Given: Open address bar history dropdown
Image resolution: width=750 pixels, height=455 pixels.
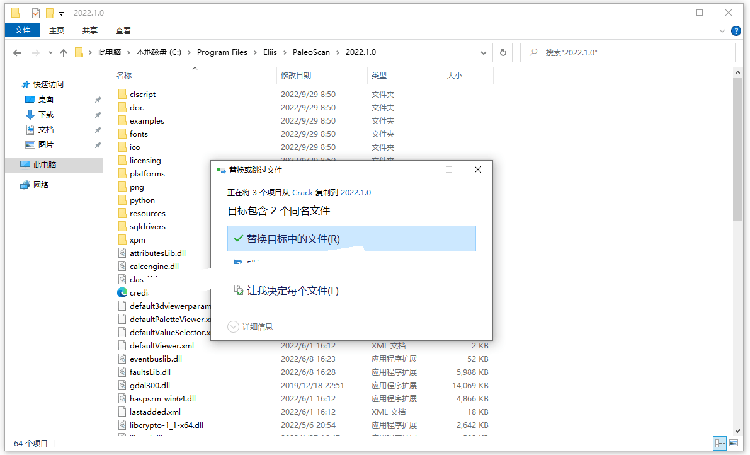Looking at the screenshot, I should click(483, 53).
